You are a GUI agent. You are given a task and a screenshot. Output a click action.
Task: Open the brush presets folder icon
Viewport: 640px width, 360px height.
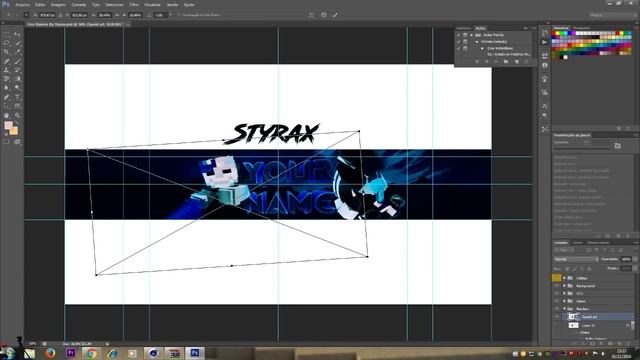(618, 145)
